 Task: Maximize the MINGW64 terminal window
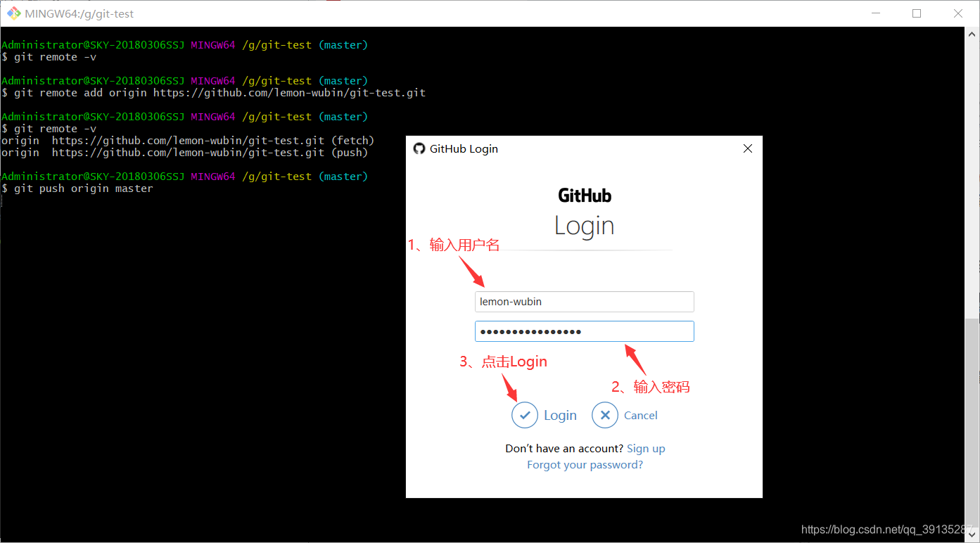[917, 13]
